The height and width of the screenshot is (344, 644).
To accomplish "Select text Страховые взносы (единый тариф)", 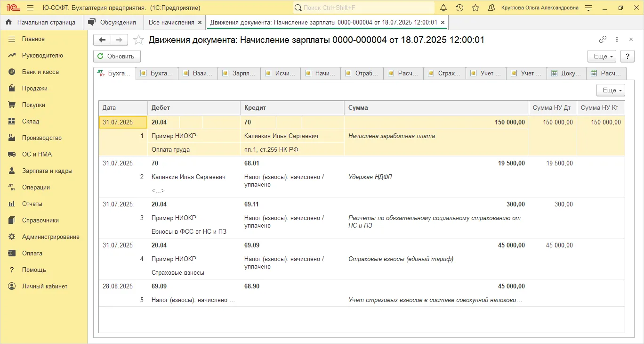I will click(x=401, y=259).
